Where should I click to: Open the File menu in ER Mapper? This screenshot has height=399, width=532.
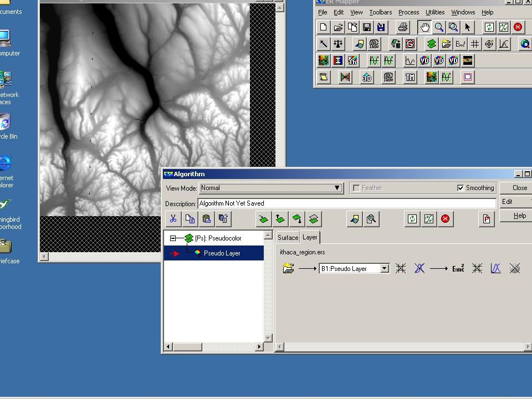[323, 12]
